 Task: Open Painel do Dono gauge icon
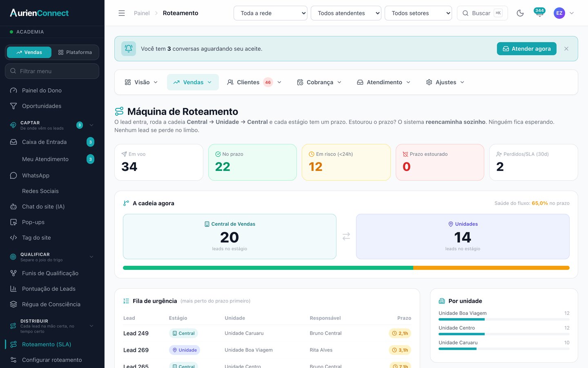[x=13, y=90]
